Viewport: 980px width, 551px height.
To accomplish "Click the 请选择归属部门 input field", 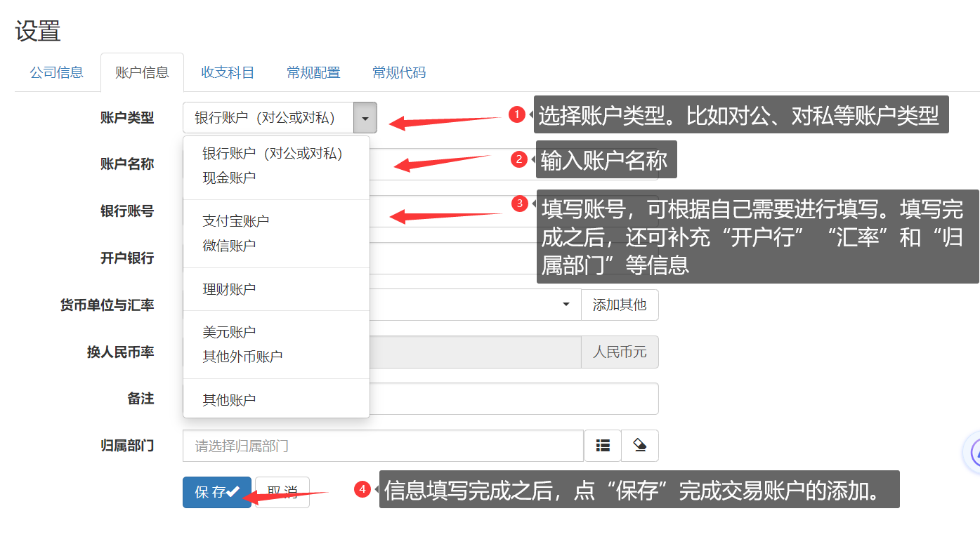I will [383, 446].
